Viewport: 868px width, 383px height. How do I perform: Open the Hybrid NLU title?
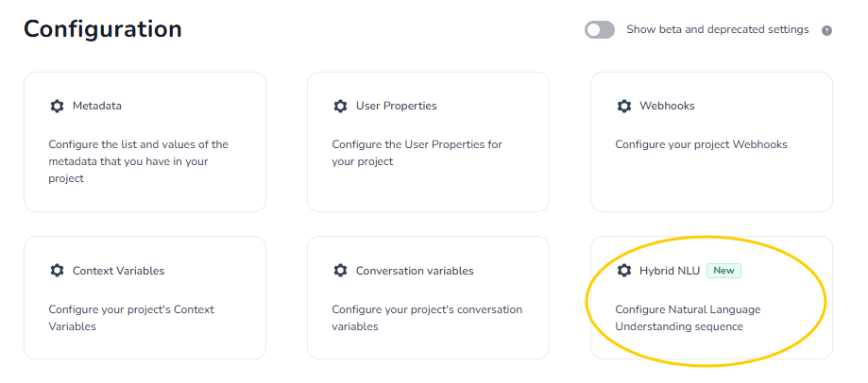click(670, 271)
